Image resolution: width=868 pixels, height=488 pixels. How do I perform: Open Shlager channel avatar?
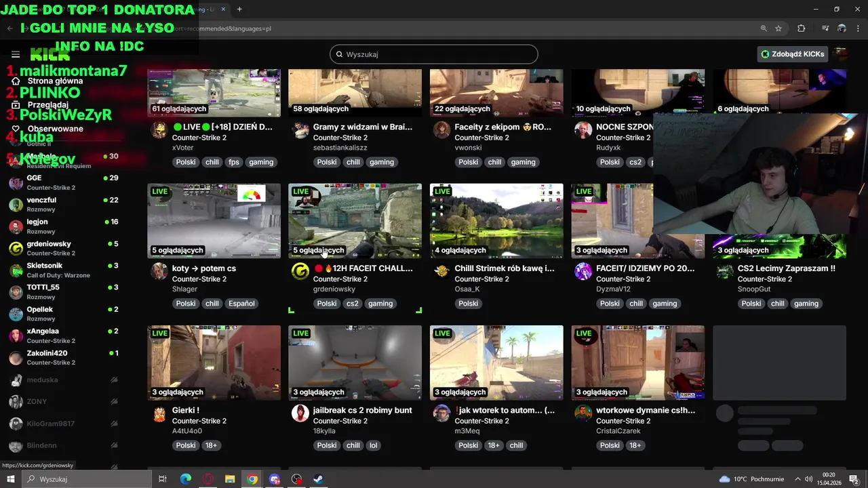[159, 272]
